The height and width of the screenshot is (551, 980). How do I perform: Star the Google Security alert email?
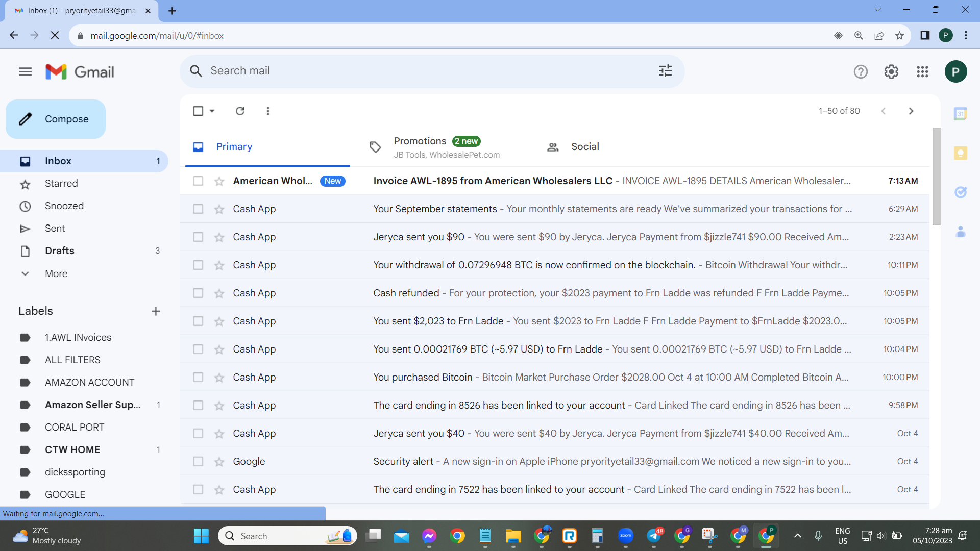click(219, 462)
